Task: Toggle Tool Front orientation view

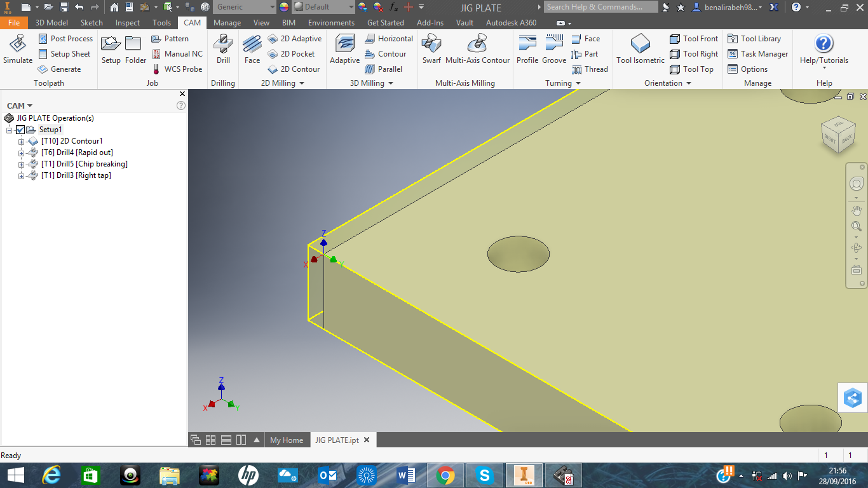Action: (694, 38)
